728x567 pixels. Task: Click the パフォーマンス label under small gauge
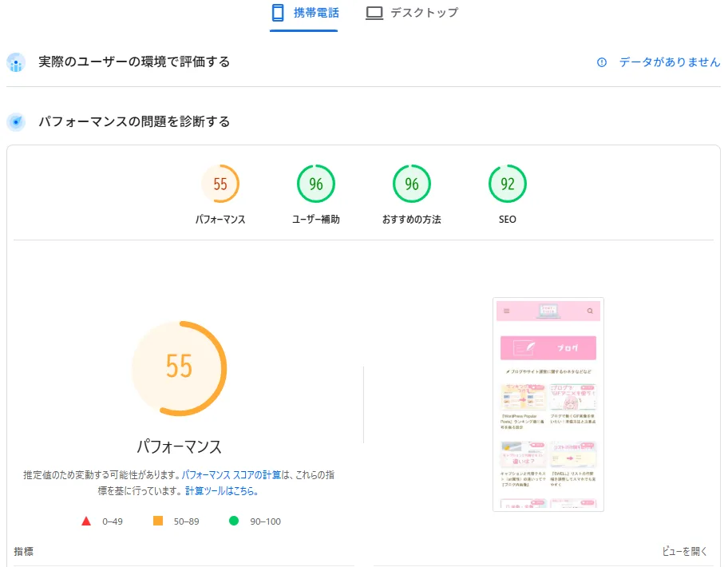[x=220, y=219]
